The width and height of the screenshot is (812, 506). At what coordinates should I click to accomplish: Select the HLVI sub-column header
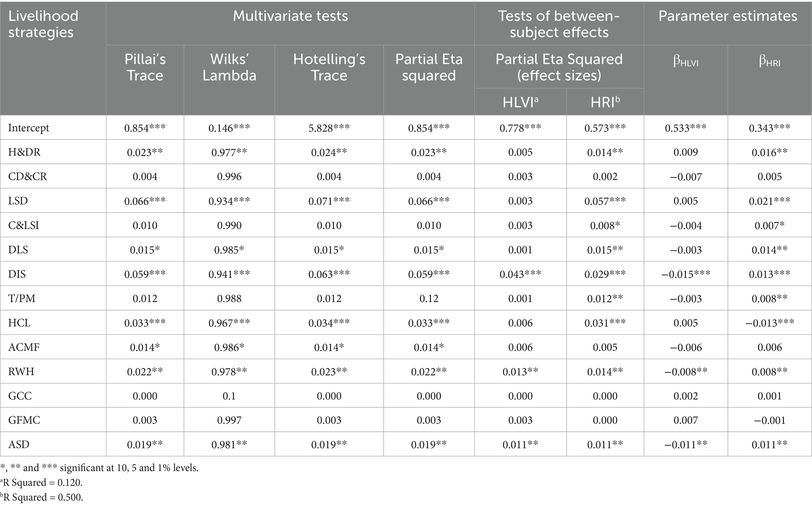(x=520, y=103)
